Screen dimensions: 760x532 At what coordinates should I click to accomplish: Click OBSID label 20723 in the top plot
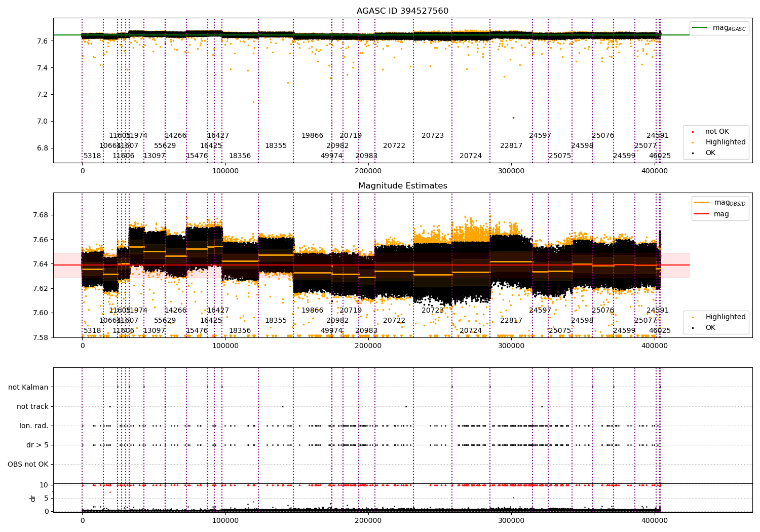[x=433, y=136]
